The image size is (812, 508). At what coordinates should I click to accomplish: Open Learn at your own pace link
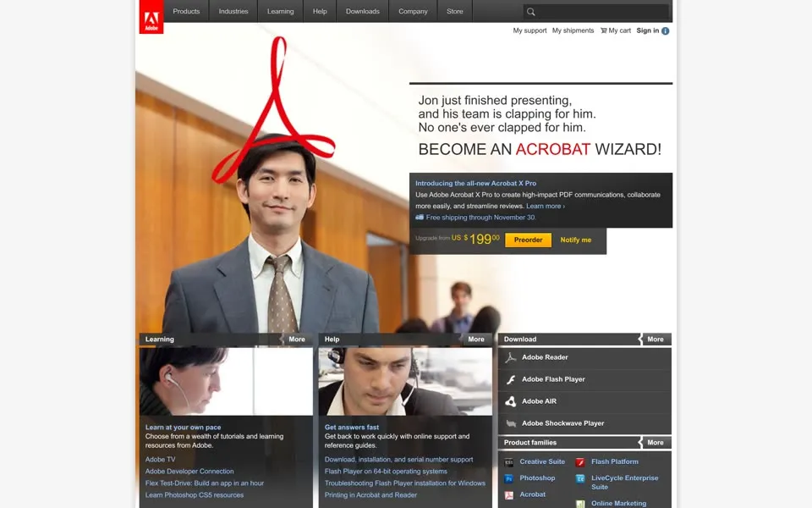tap(183, 427)
